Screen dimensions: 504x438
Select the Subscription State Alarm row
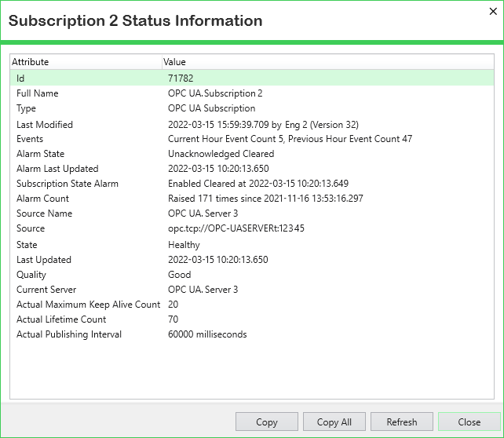(68, 184)
